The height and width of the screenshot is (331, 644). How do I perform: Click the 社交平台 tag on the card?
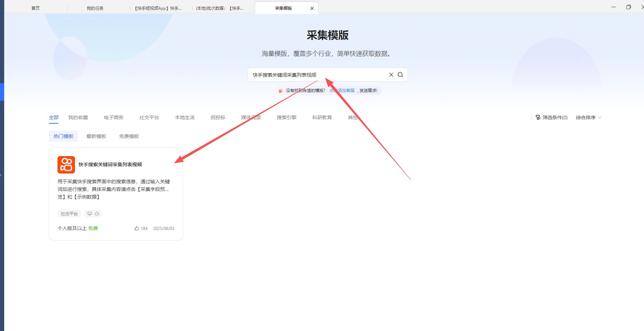pyautogui.click(x=69, y=214)
